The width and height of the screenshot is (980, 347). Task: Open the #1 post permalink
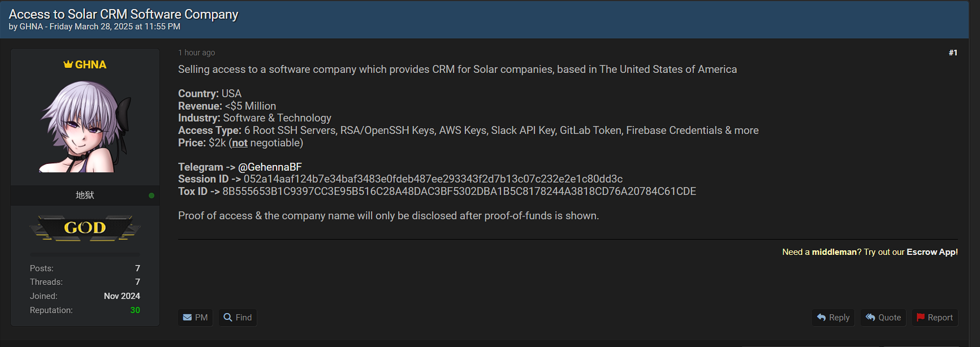click(953, 53)
